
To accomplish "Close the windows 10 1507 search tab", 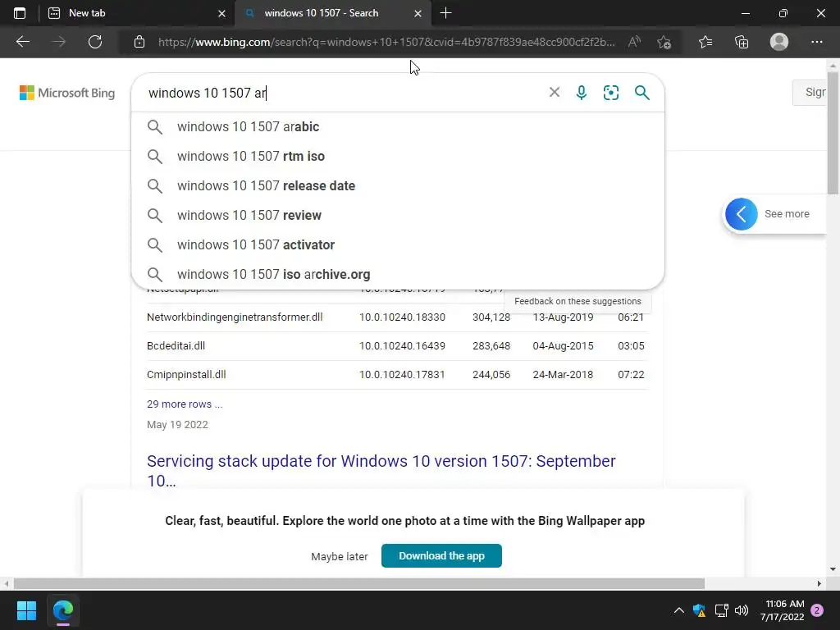I will (x=418, y=13).
